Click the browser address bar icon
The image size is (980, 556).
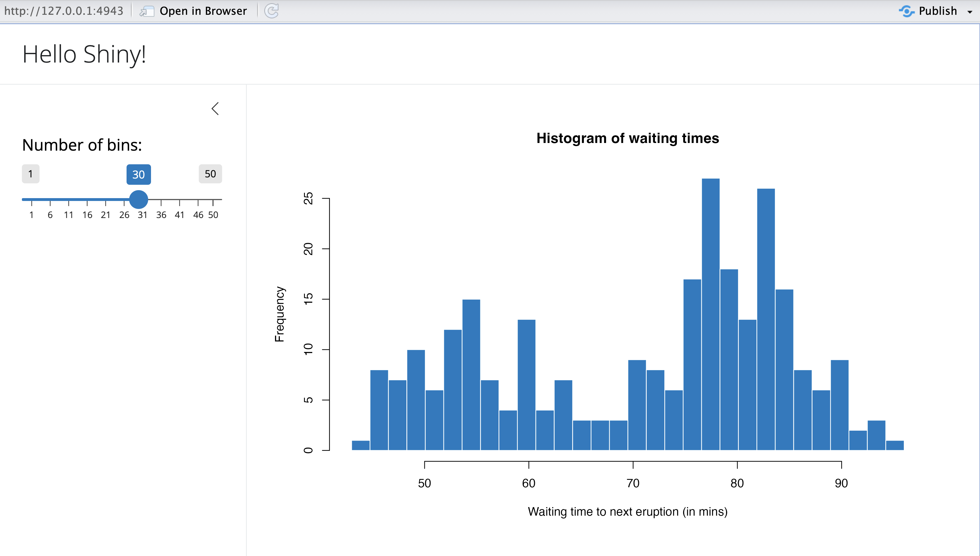pos(147,10)
